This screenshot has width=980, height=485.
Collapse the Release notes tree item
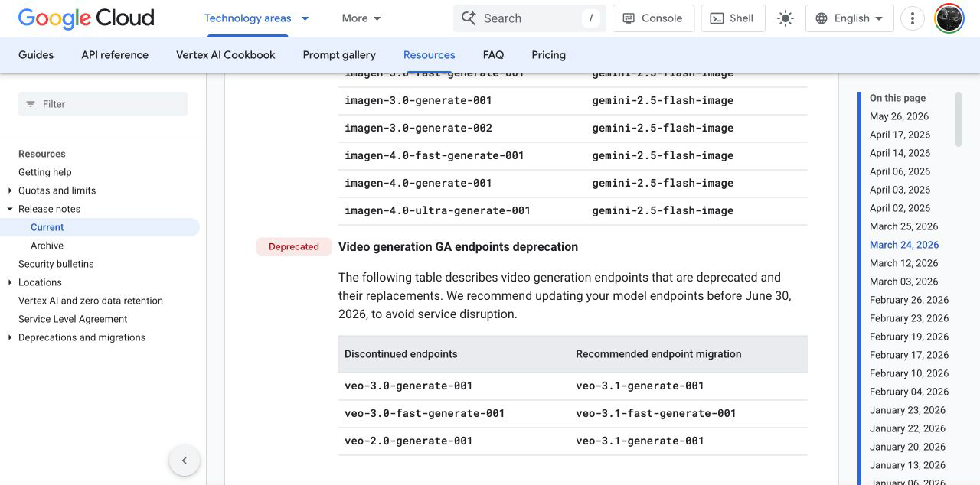pyautogui.click(x=10, y=209)
